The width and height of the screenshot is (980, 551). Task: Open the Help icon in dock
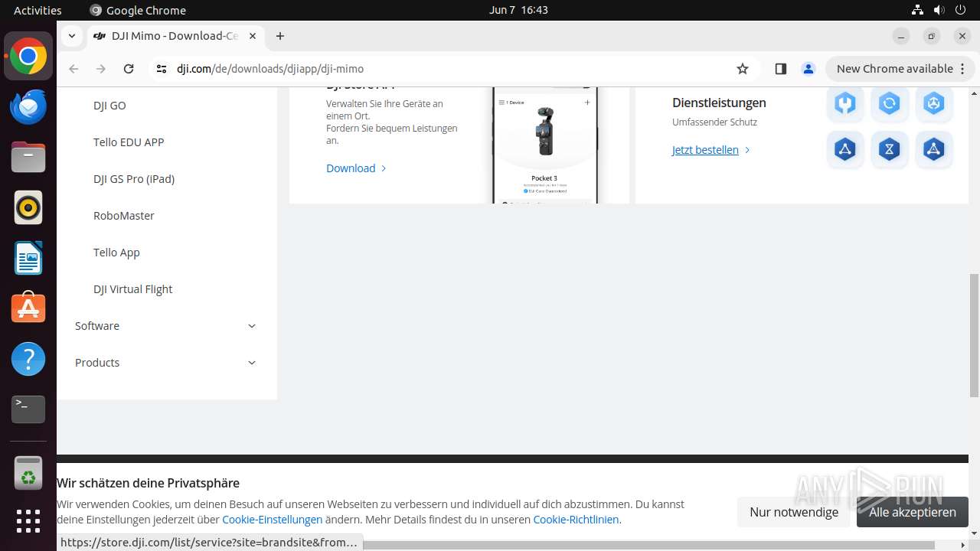(28, 359)
